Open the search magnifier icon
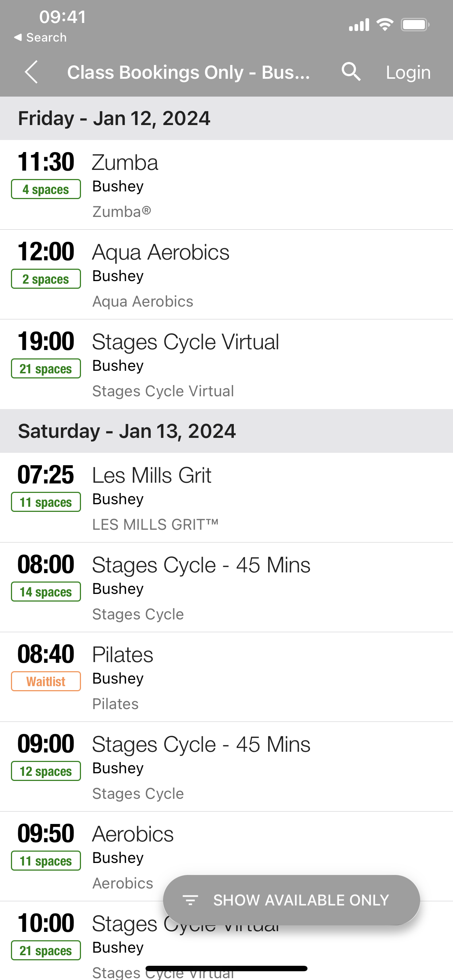This screenshot has height=980, width=453. click(351, 72)
